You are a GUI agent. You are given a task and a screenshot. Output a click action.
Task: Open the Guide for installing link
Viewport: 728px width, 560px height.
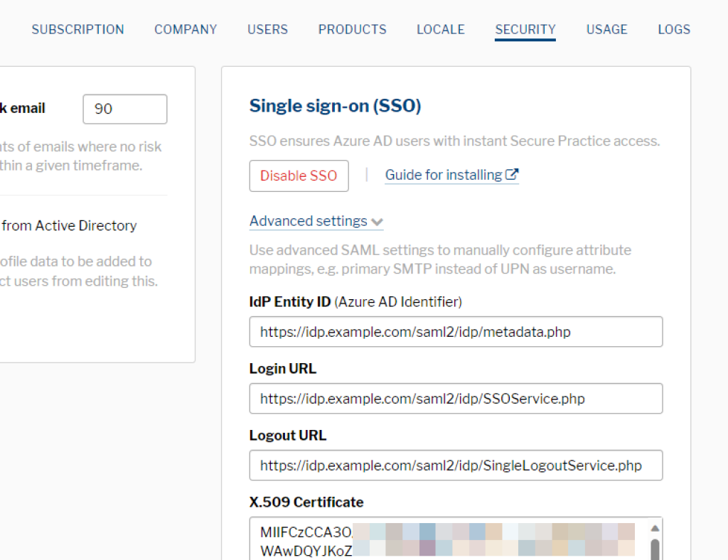444,175
